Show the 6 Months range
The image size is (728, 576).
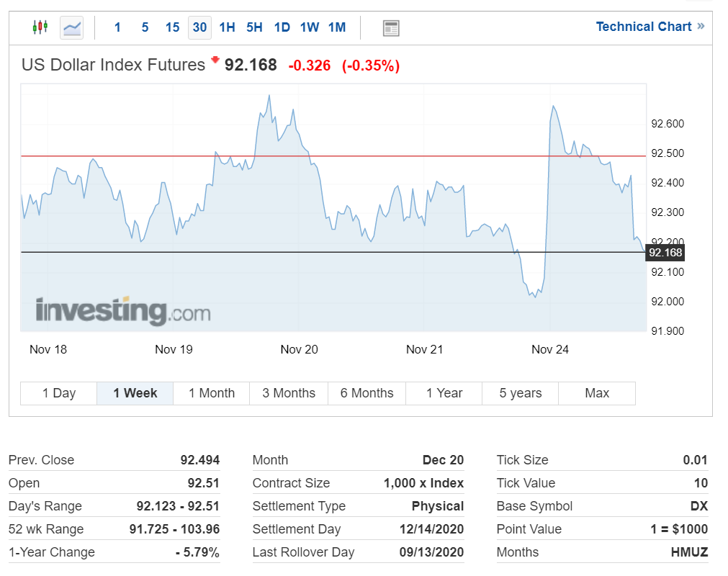(x=367, y=393)
